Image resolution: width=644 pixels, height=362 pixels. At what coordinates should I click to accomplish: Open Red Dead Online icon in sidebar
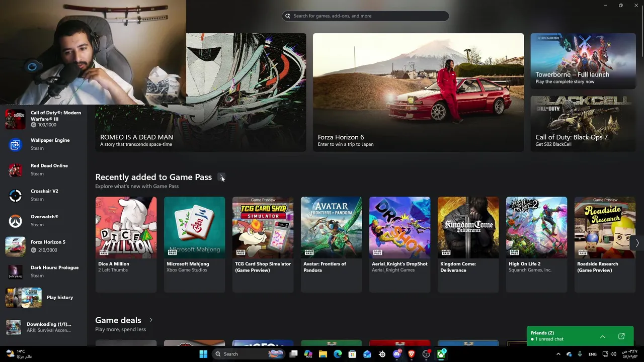coord(15,170)
